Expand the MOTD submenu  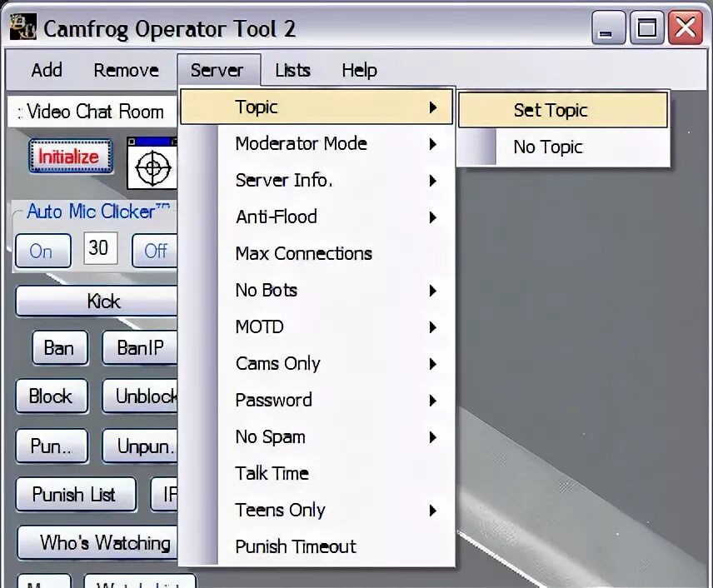[317, 327]
